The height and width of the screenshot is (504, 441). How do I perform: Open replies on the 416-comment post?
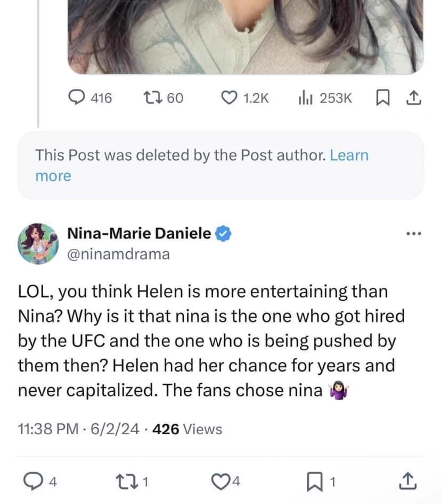click(x=91, y=98)
